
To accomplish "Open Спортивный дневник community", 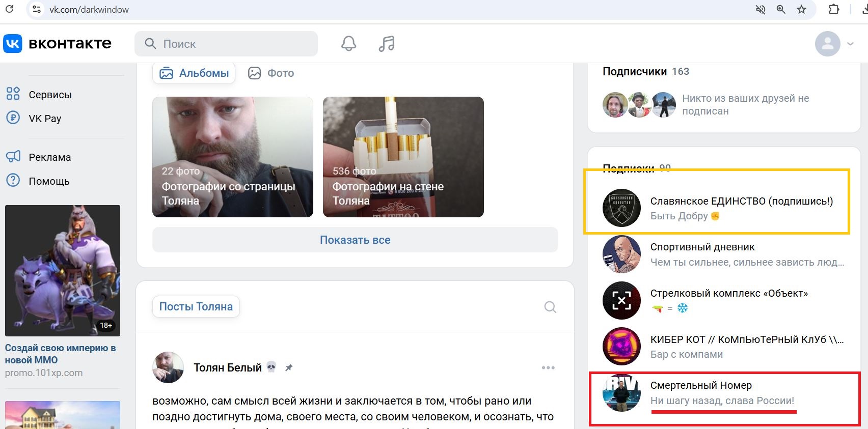I will (x=702, y=247).
